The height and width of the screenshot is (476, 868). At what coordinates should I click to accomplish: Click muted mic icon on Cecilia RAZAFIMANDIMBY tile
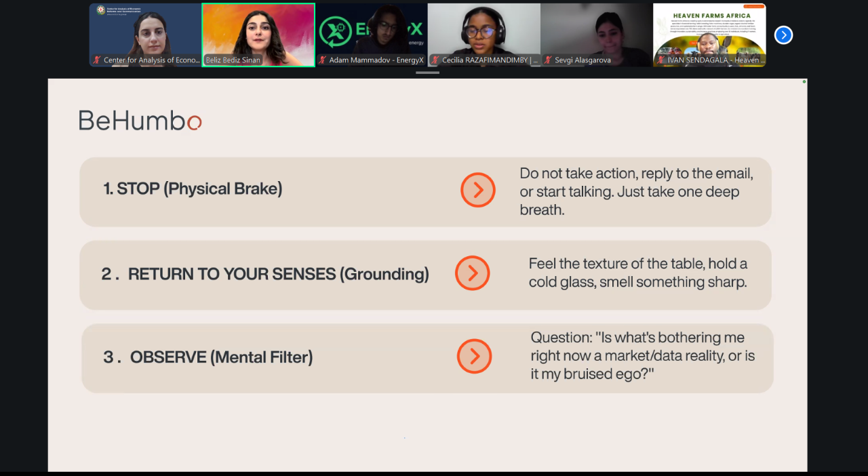tap(435, 60)
